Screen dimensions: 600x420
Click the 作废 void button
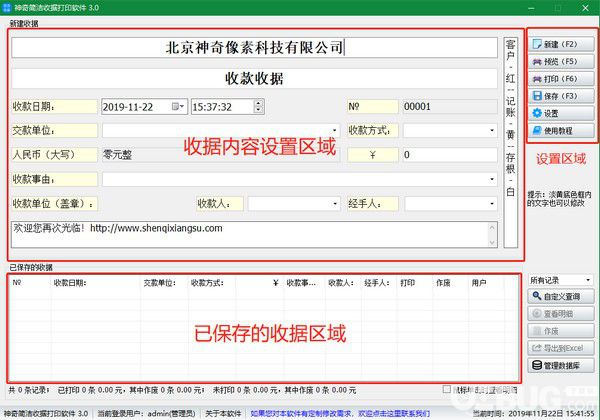(x=561, y=331)
